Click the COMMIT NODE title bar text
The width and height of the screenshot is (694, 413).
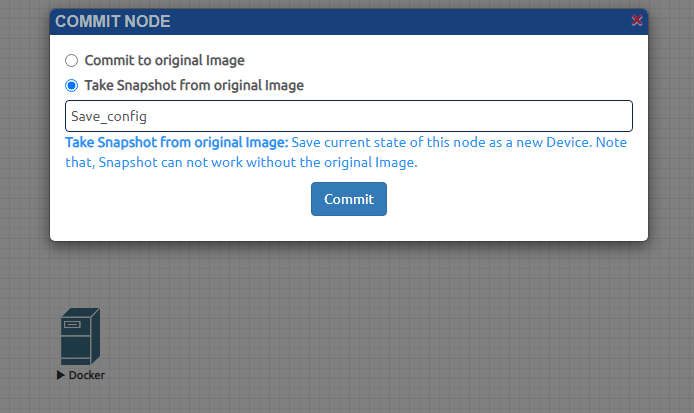(112, 21)
